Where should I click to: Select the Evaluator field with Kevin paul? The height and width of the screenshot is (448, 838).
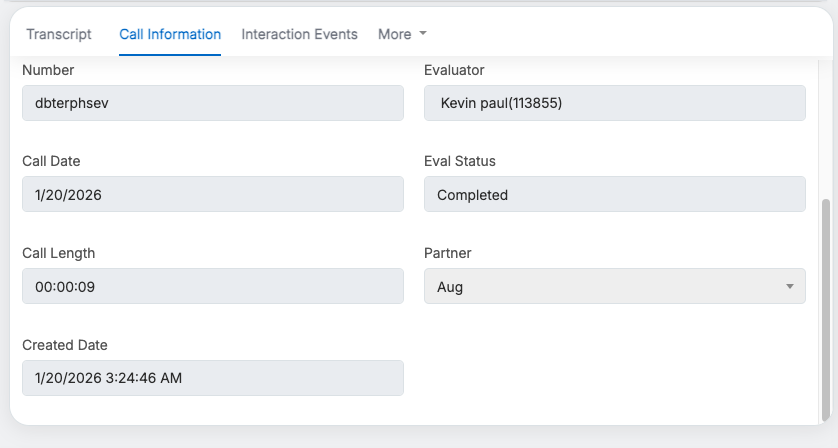tap(614, 103)
